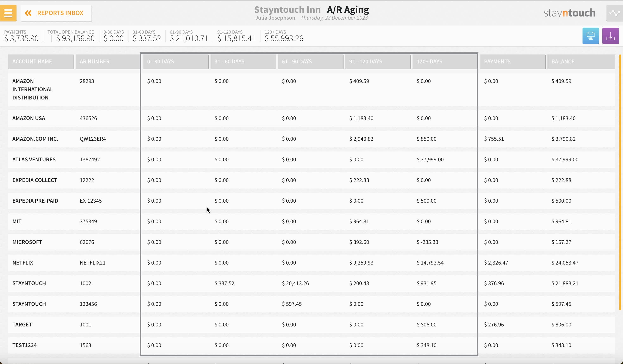Click the Julia Josephson user name
The height and width of the screenshot is (364, 623).
click(x=275, y=18)
